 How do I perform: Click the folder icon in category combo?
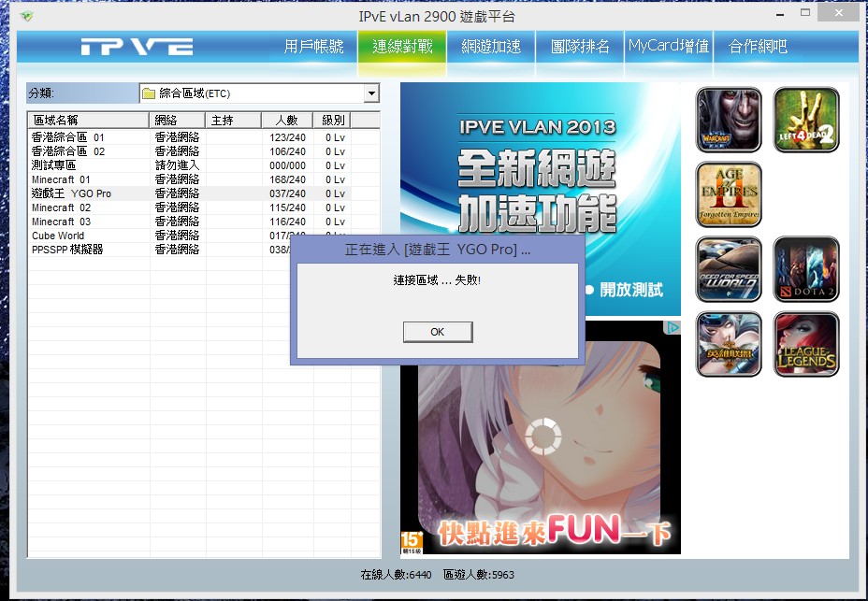[x=149, y=93]
